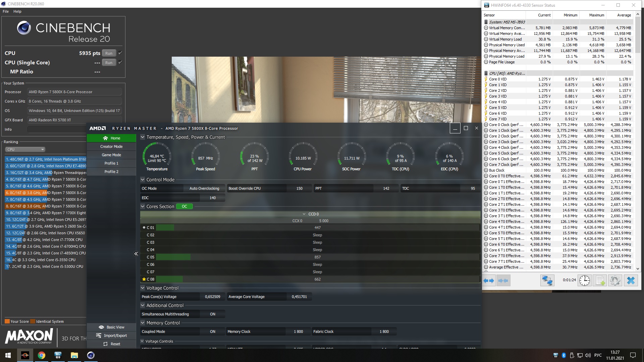Click the Simultaneous Multithreading ON toggle
This screenshot has height=362, width=644.
click(x=212, y=314)
